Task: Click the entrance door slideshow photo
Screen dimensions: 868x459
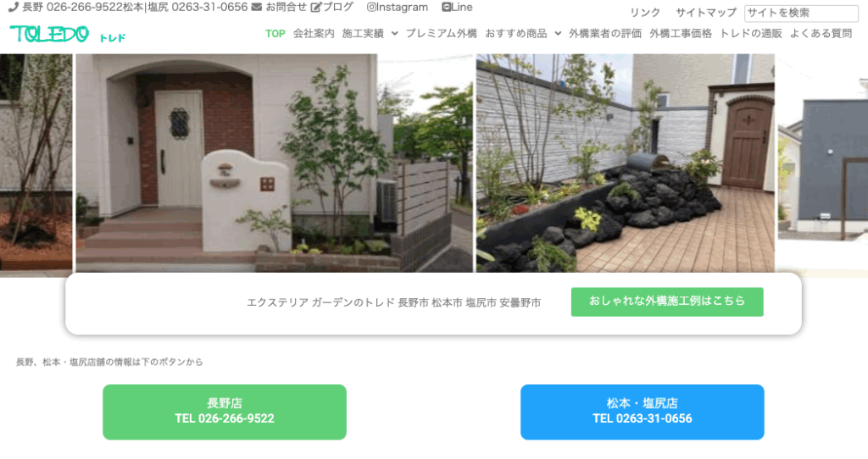Action: tap(274, 163)
